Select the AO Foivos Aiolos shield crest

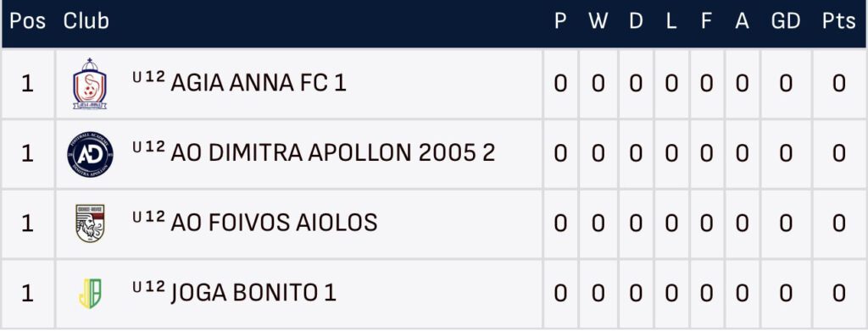(90, 223)
